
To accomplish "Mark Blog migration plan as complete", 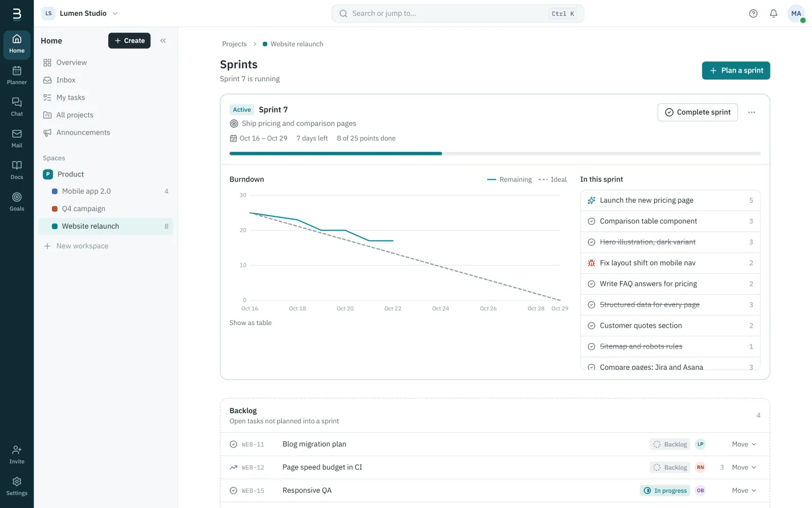I will [233, 444].
